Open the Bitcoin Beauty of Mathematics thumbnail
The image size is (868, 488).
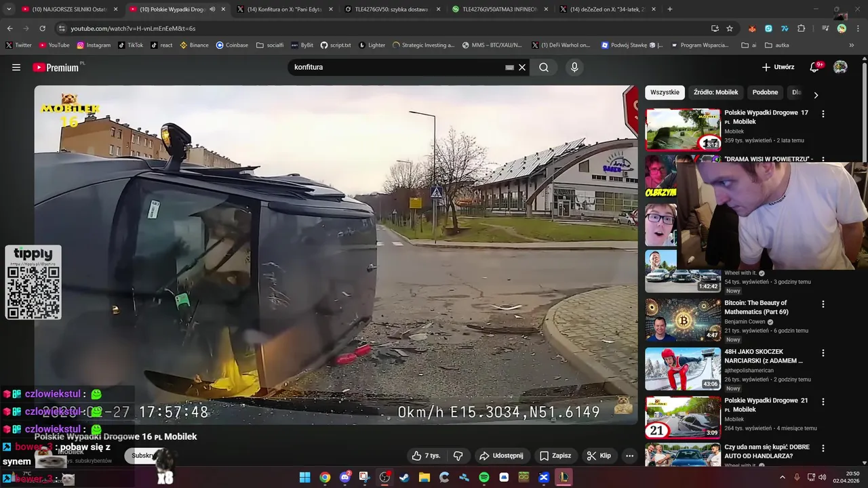pyautogui.click(x=682, y=320)
